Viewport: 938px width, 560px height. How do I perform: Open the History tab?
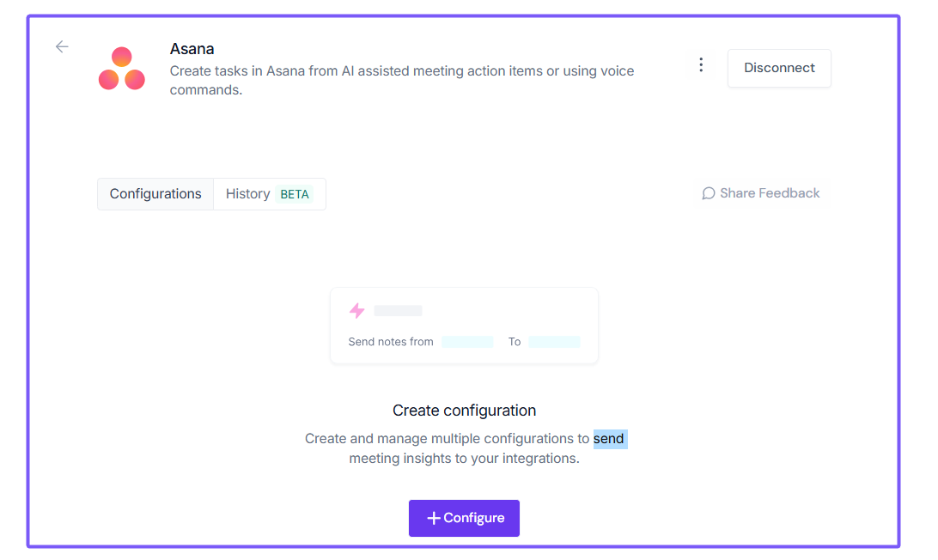pyautogui.click(x=247, y=194)
